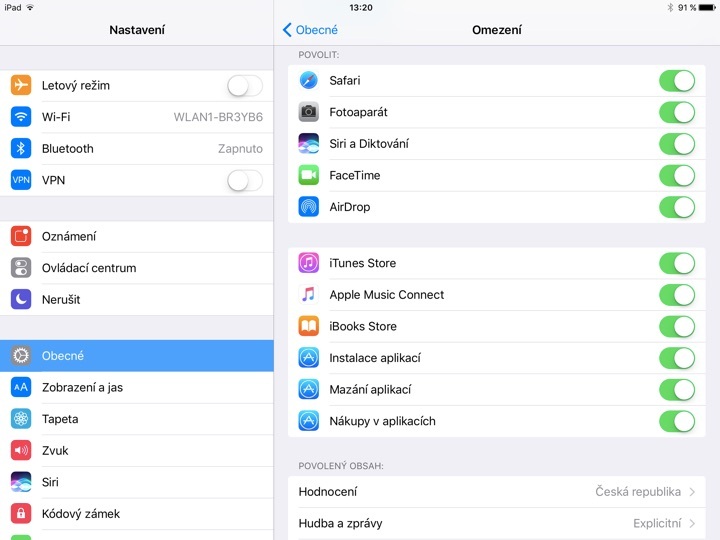Tap the Fotoaparát camera icon
The height and width of the screenshot is (540, 720).
[x=309, y=112]
